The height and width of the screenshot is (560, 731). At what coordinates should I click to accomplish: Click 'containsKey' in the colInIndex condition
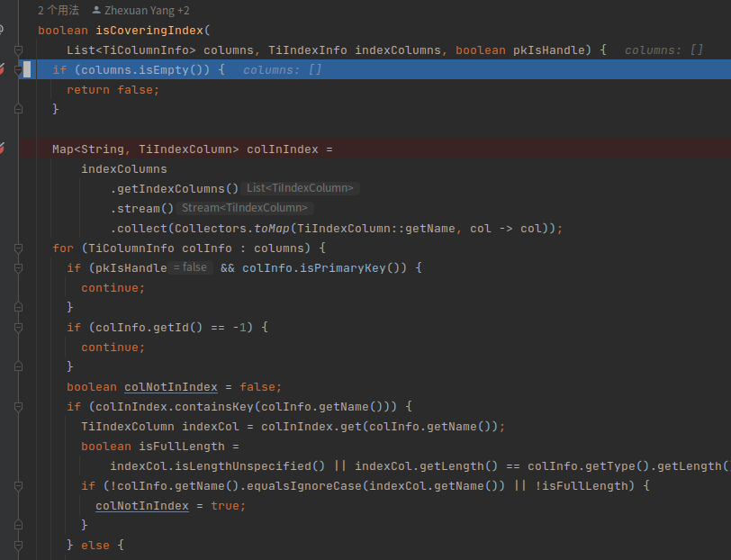tap(214, 407)
